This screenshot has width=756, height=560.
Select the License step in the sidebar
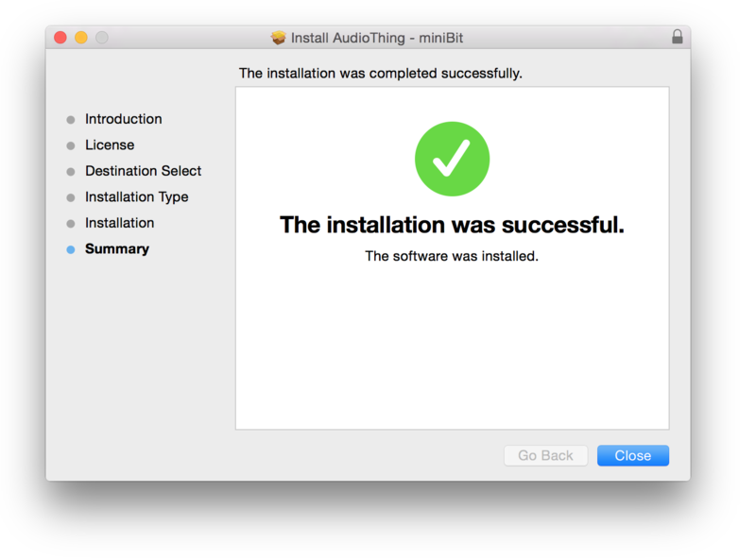coord(110,145)
